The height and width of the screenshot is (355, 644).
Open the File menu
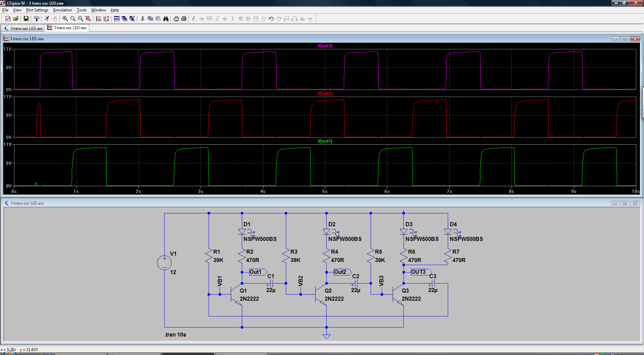pos(5,10)
